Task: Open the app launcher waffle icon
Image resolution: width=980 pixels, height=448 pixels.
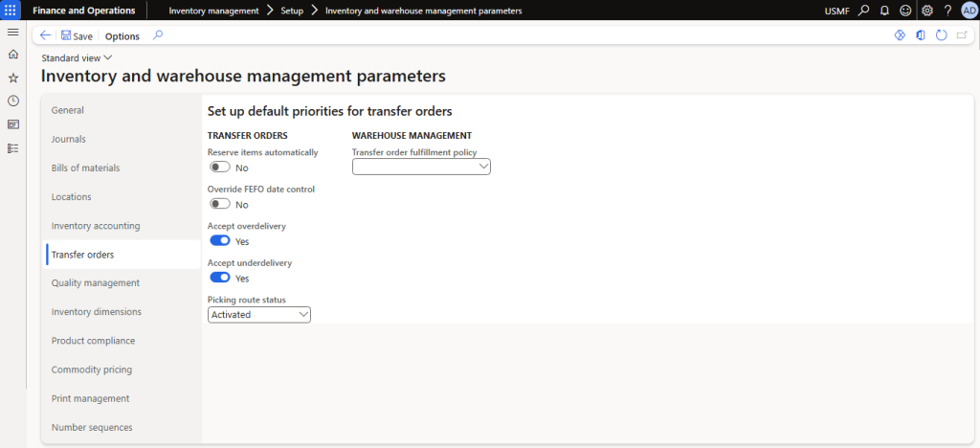Action: pyautogui.click(x=12, y=11)
